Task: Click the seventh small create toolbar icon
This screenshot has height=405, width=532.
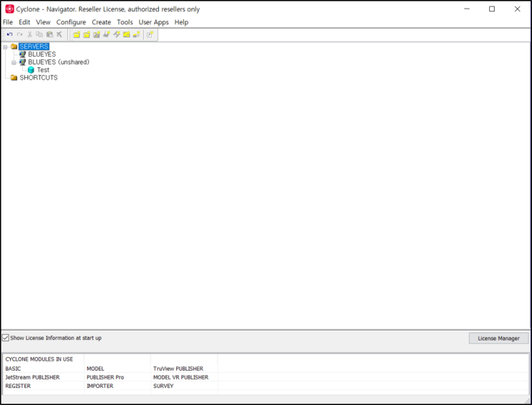Action: (x=136, y=34)
